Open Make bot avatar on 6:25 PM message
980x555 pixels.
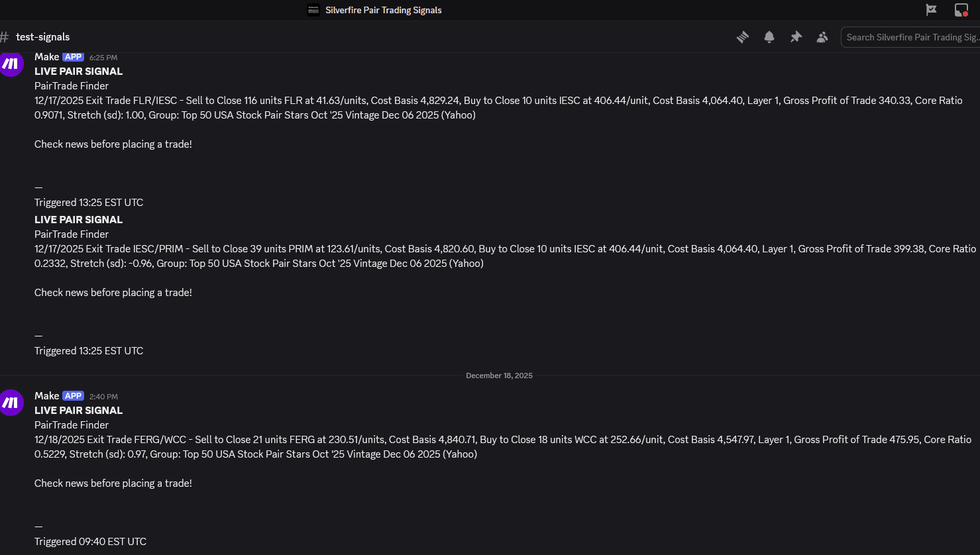[x=11, y=64]
